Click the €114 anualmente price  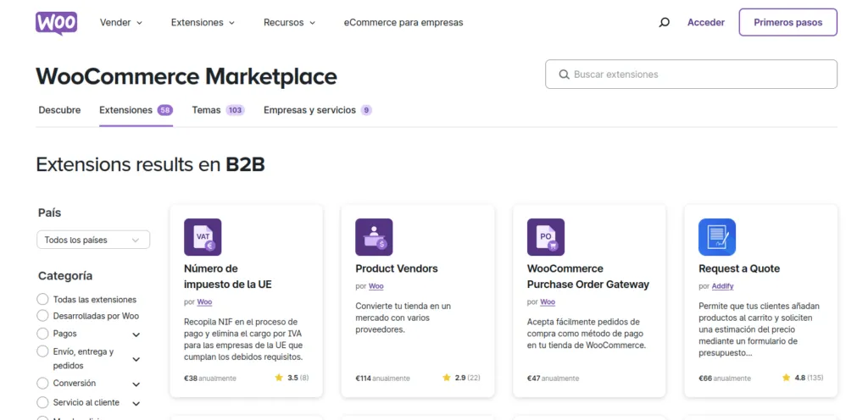382,379
